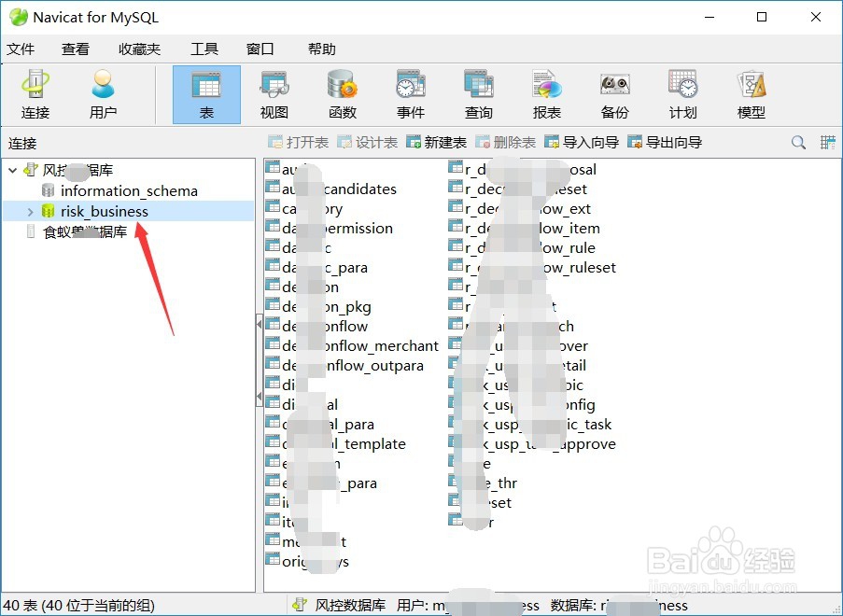Collapse the left connection pane with the arrow
The width and height of the screenshot is (843, 616).
(260, 326)
